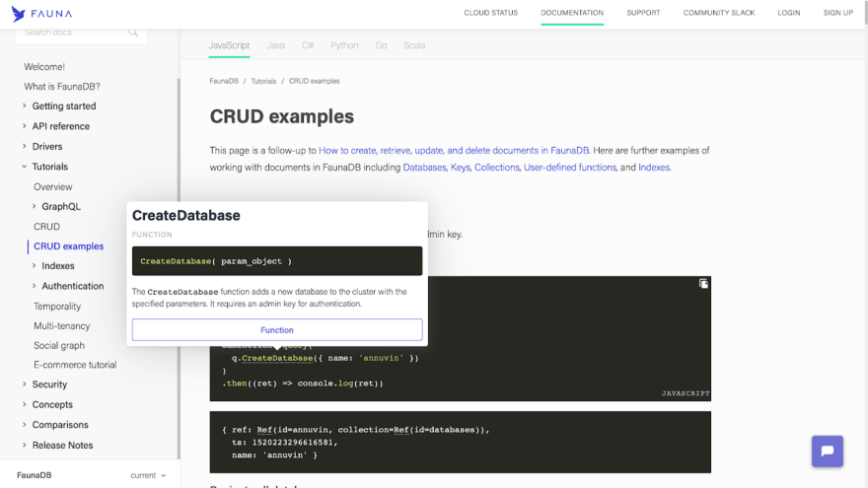Follow the Indexes link in paragraph
This screenshot has height=488, width=868.
coord(654,167)
